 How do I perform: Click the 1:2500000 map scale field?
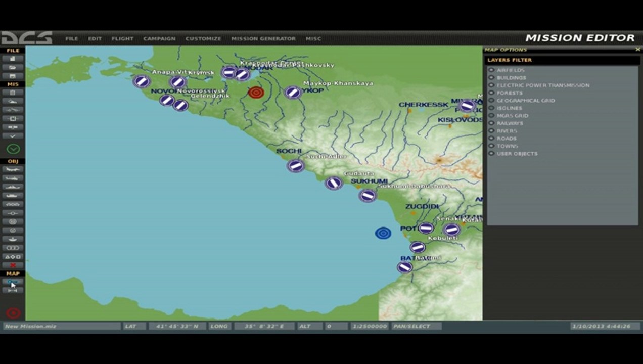[370, 326]
